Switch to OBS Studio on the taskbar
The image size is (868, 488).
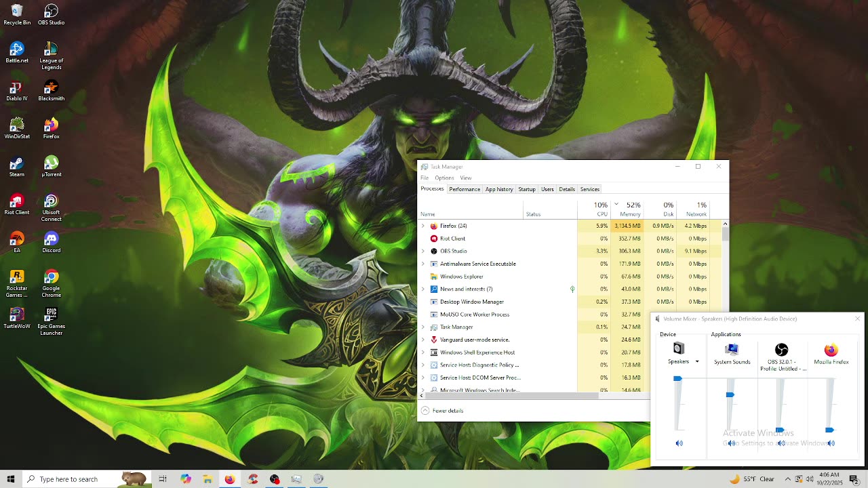coord(275,479)
